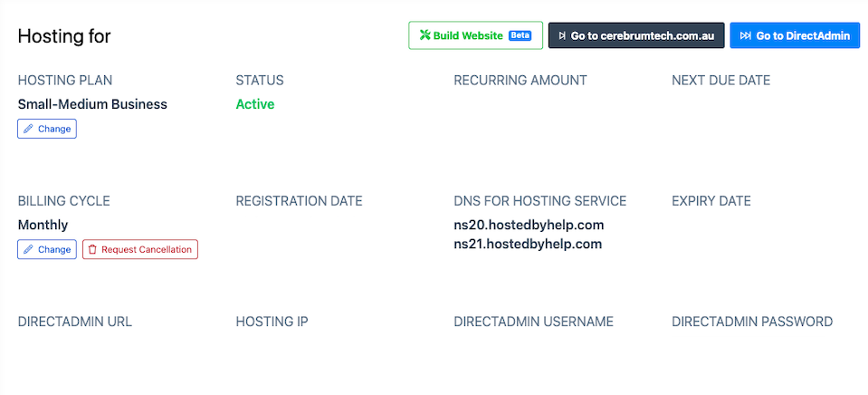Open the Build Website builder
This screenshot has width=868, height=395.
coord(468,36)
